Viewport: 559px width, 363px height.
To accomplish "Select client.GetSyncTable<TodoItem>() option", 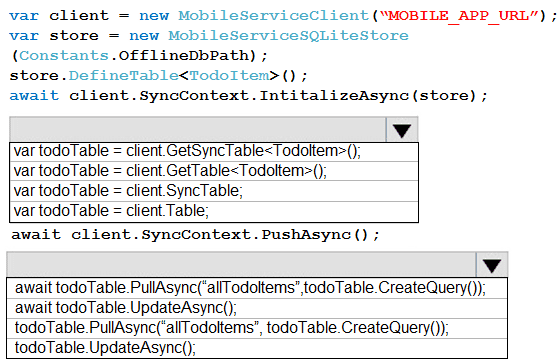I will pyautogui.click(x=214, y=152).
